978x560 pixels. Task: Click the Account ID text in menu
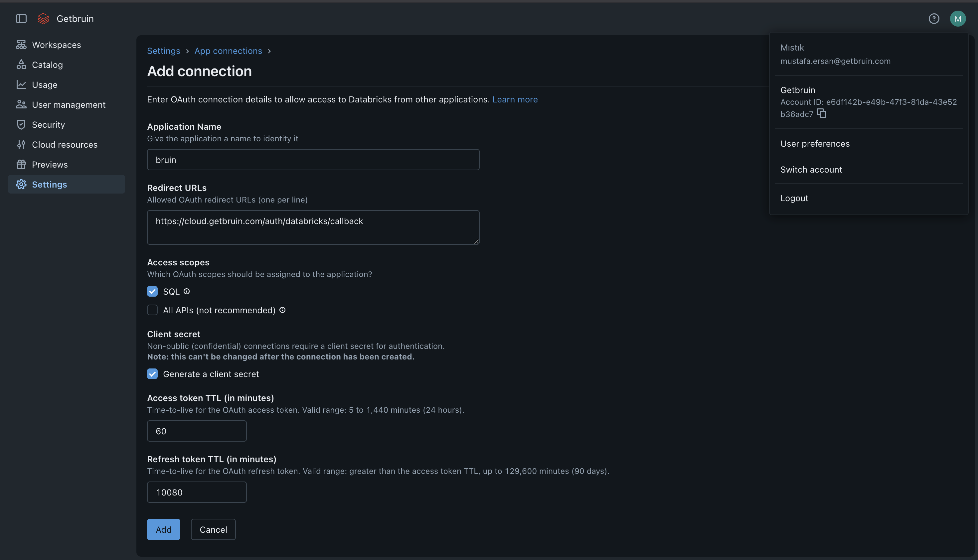pos(868,108)
